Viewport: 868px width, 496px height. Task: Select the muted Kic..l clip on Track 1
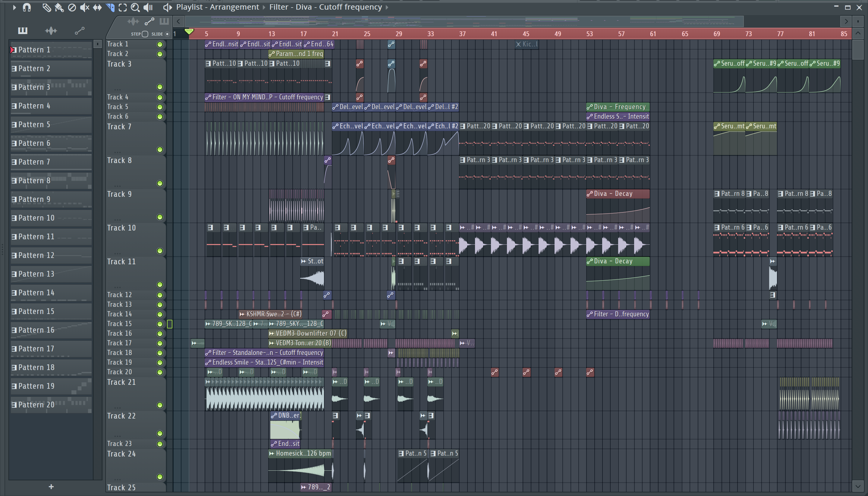click(527, 44)
